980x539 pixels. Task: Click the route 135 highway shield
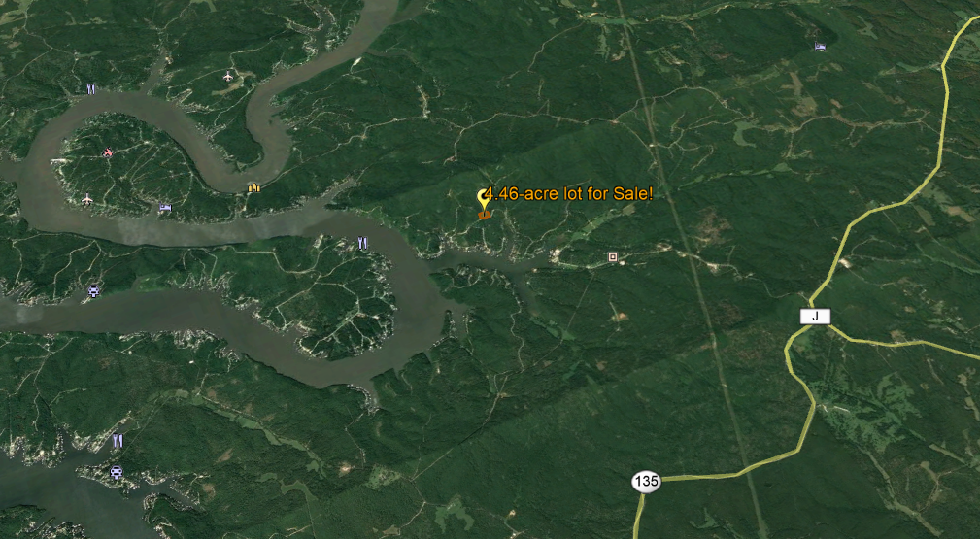click(646, 482)
